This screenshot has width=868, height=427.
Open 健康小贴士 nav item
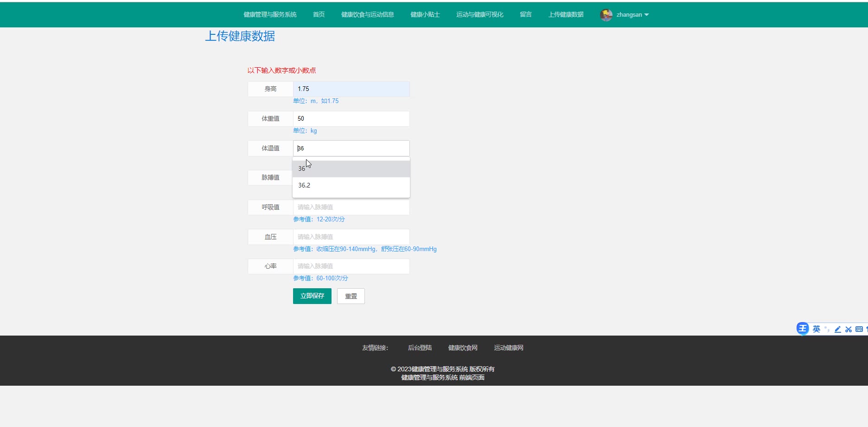point(425,15)
